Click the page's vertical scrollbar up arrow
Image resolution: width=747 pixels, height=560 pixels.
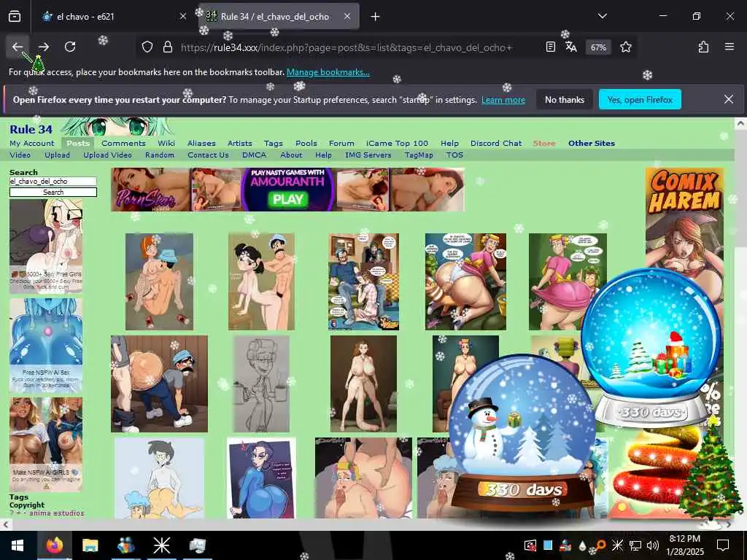(x=740, y=123)
